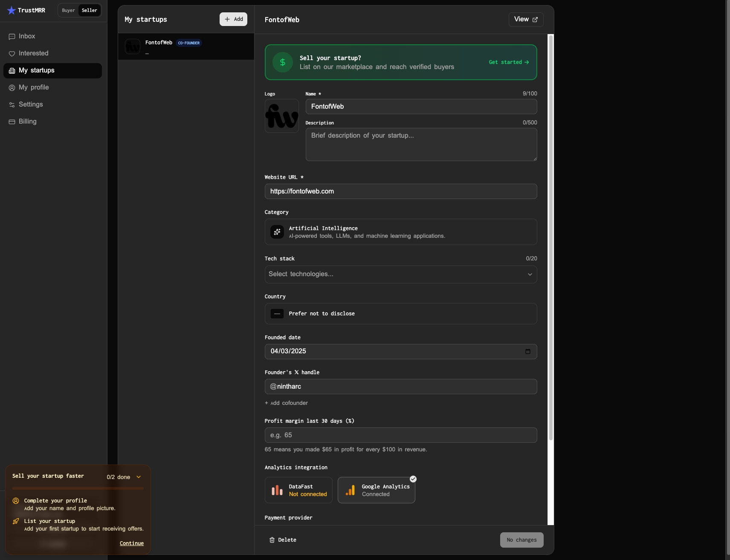The image size is (730, 560).
Task: Open Settings in sidebar
Action: (x=52, y=105)
